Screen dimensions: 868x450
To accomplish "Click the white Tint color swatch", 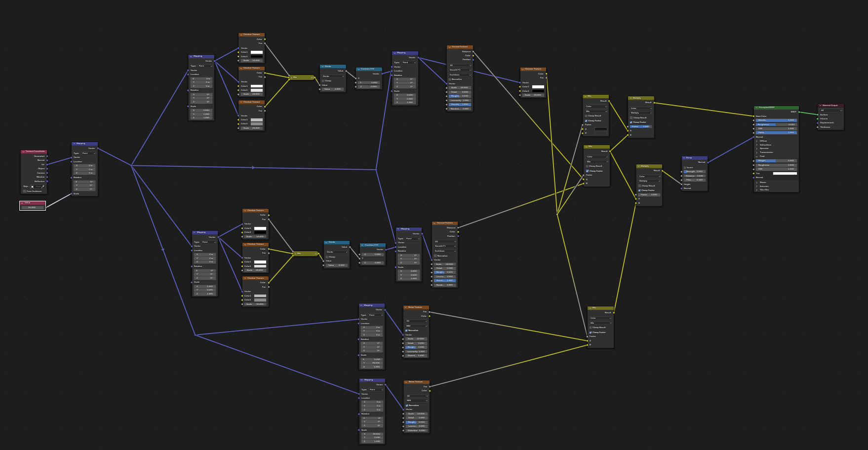I will click(x=785, y=174).
